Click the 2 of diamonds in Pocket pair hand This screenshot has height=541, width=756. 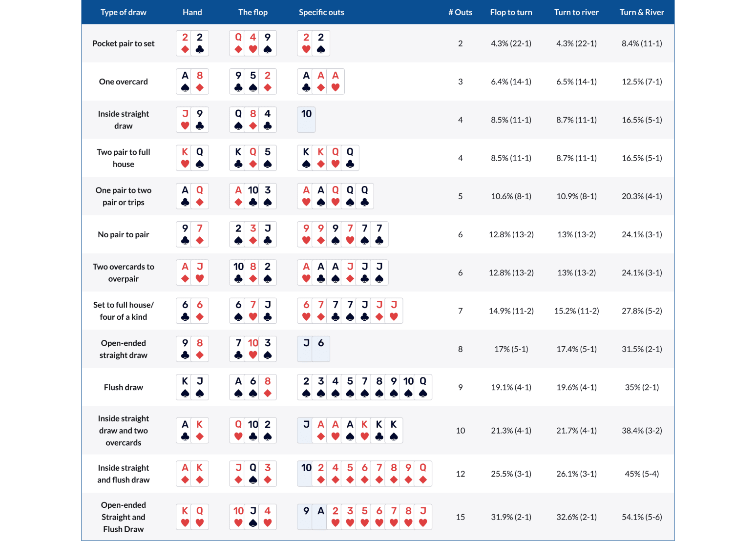click(x=185, y=43)
